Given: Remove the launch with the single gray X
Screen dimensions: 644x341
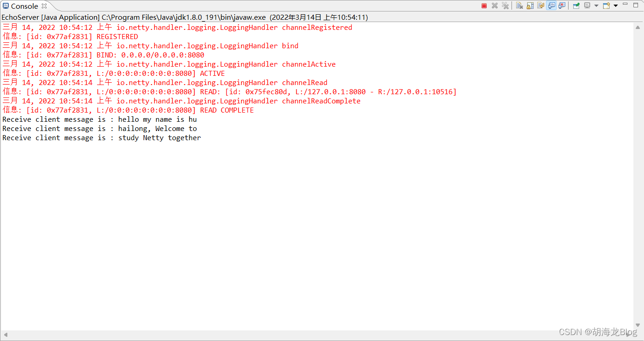Looking at the screenshot, I should coord(494,6).
